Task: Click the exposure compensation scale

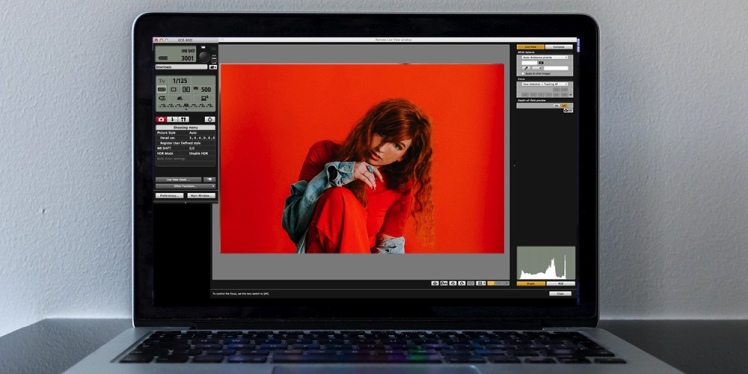Action: [x=186, y=105]
